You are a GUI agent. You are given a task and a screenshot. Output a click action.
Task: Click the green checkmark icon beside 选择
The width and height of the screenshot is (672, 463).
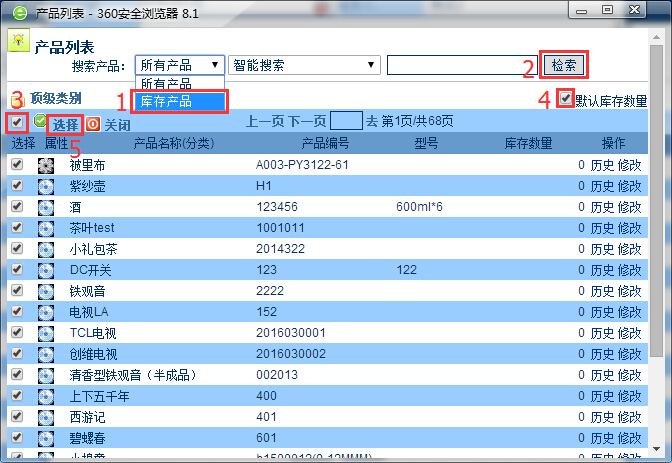click(x=39, y=122)
